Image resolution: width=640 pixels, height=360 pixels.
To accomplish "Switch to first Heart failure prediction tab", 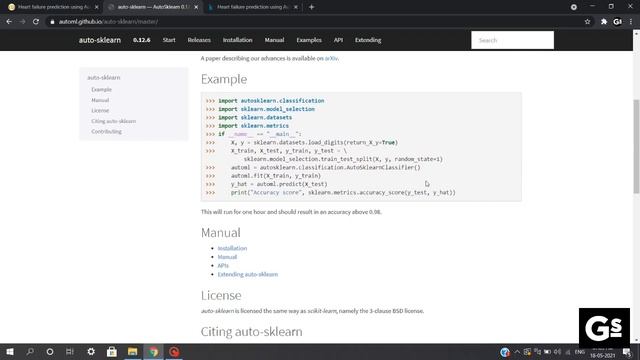I will coord(53,7).
